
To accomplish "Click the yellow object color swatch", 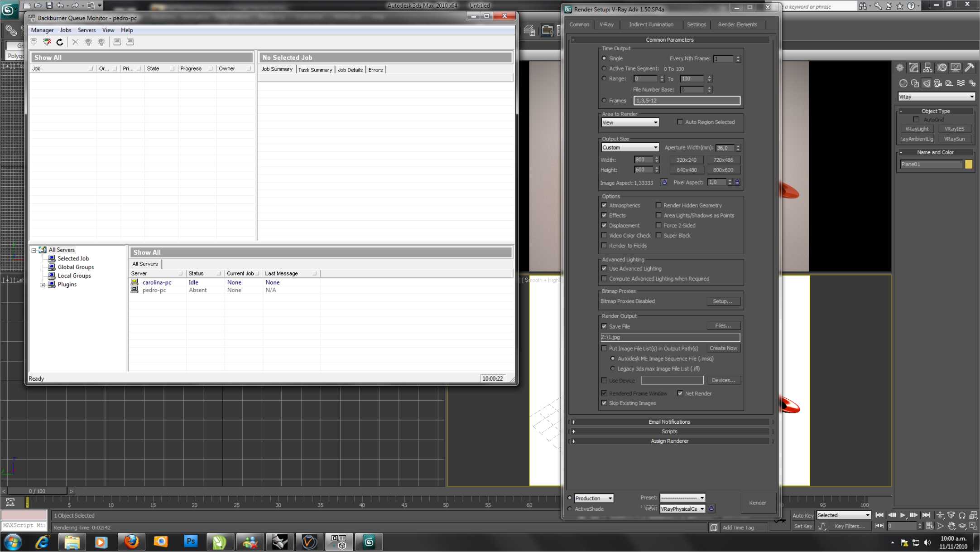I will (969, 165).
